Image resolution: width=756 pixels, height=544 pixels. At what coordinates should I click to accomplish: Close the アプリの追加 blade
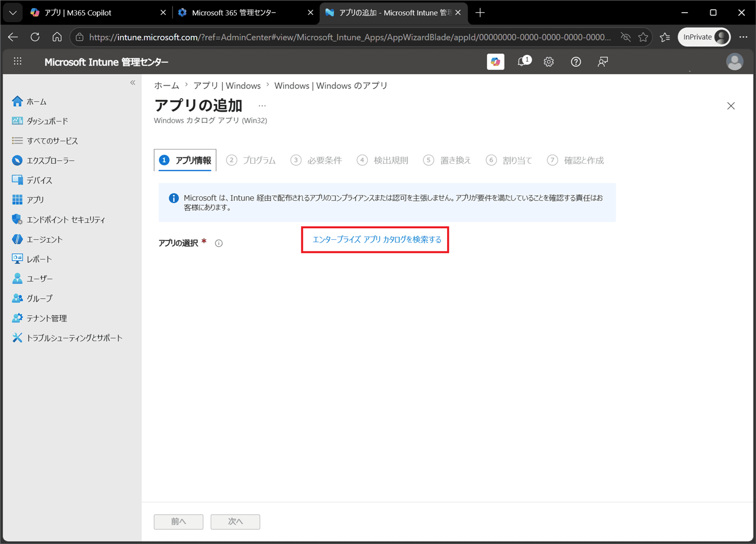click(731, 106)
